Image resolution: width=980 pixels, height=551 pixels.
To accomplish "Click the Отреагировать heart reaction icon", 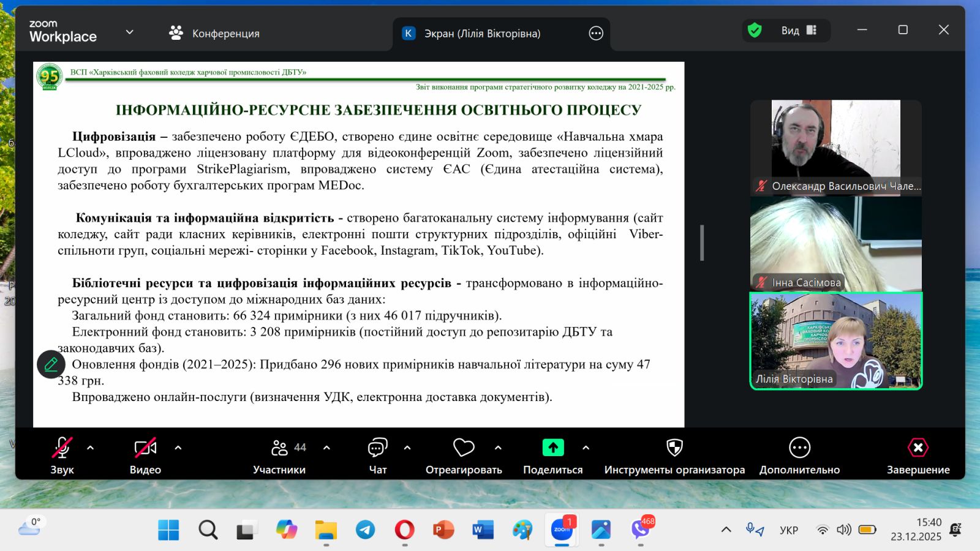I will 464,449.
